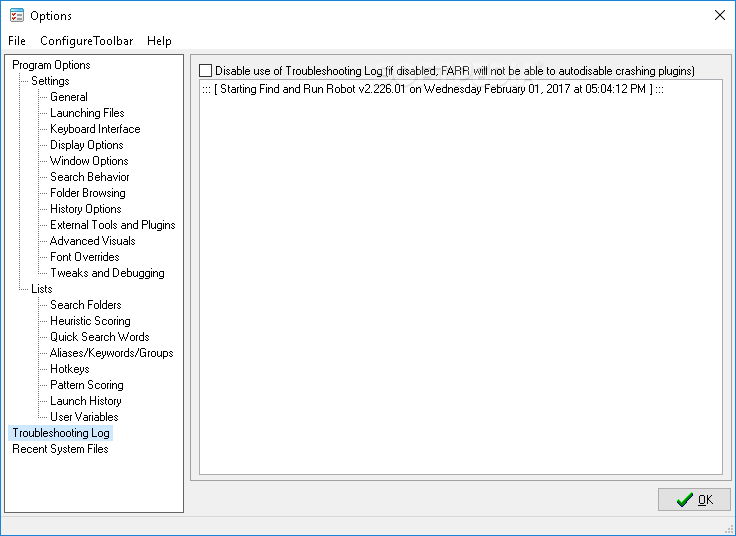
Task: Tick Disable use of Troubleshooting Log checkbox
Action: tap(206, 71)
